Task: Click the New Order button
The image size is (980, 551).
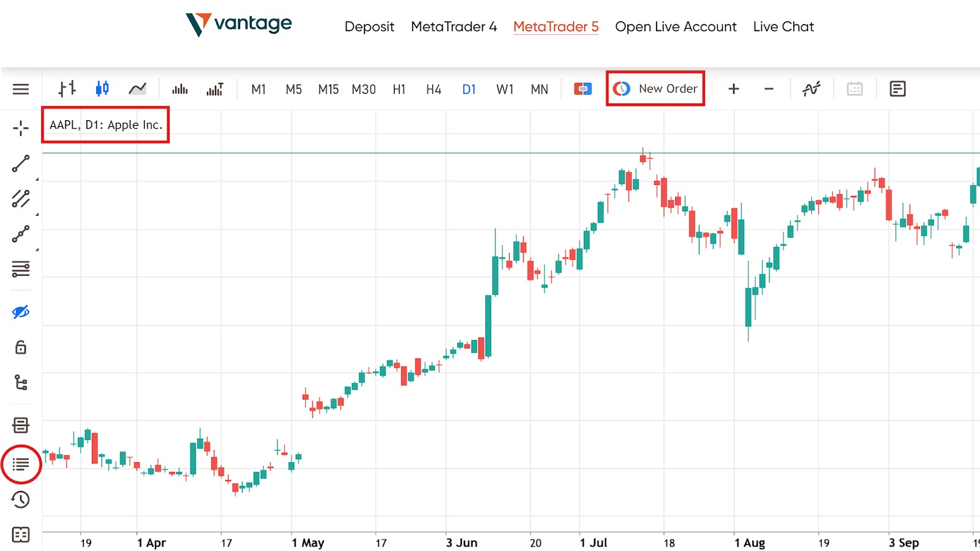Action: [x=655, y=89]
